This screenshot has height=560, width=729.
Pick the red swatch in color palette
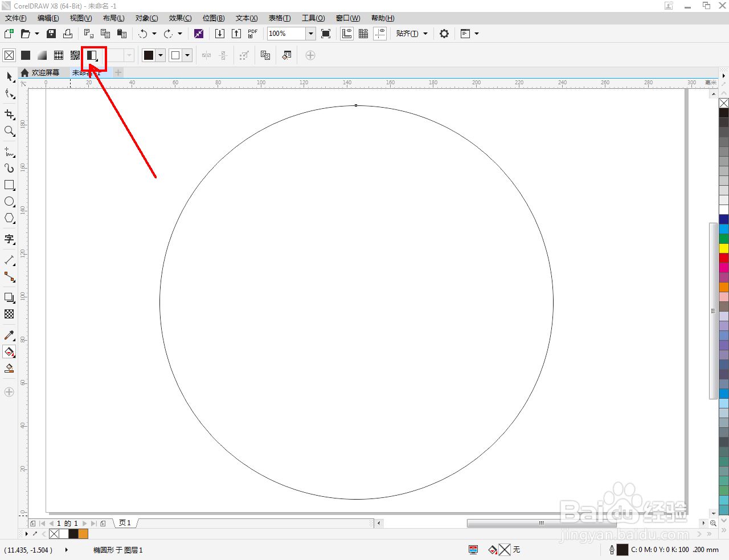(724, 258)
